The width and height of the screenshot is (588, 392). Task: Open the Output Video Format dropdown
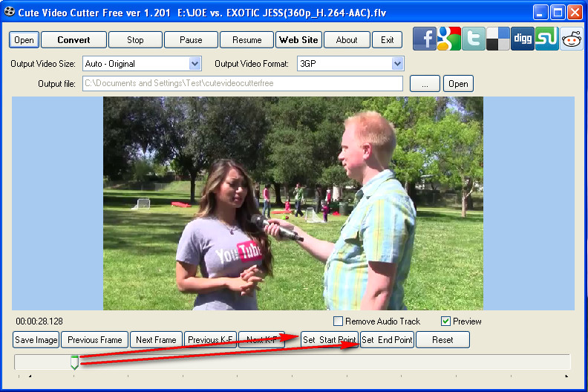pos(397,64)
